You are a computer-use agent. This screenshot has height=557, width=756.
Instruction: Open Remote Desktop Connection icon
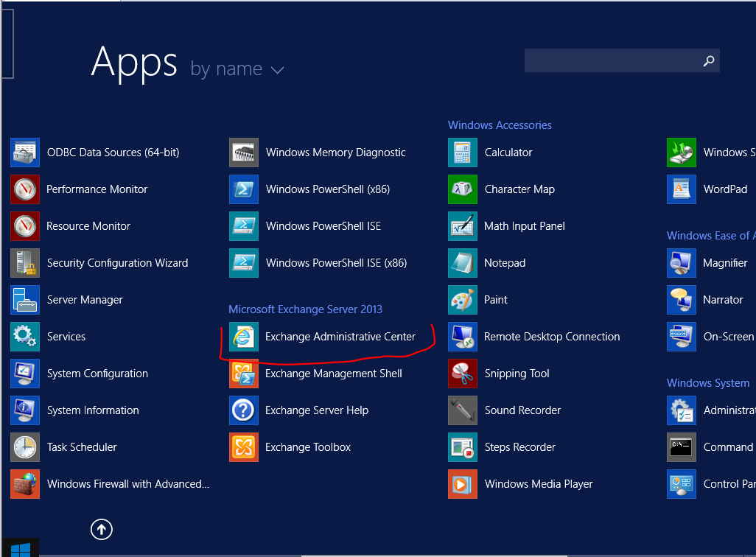tap(463, 337)
